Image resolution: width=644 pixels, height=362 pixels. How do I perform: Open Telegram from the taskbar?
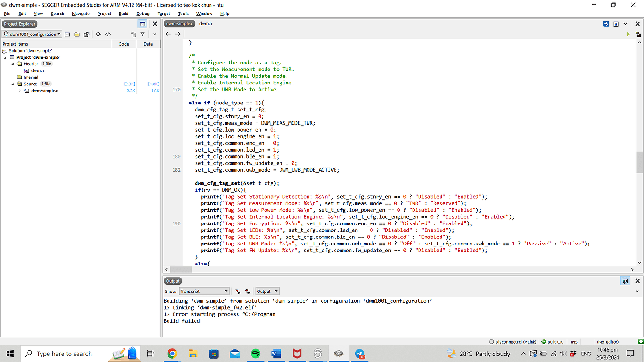(x=360, y=354)
